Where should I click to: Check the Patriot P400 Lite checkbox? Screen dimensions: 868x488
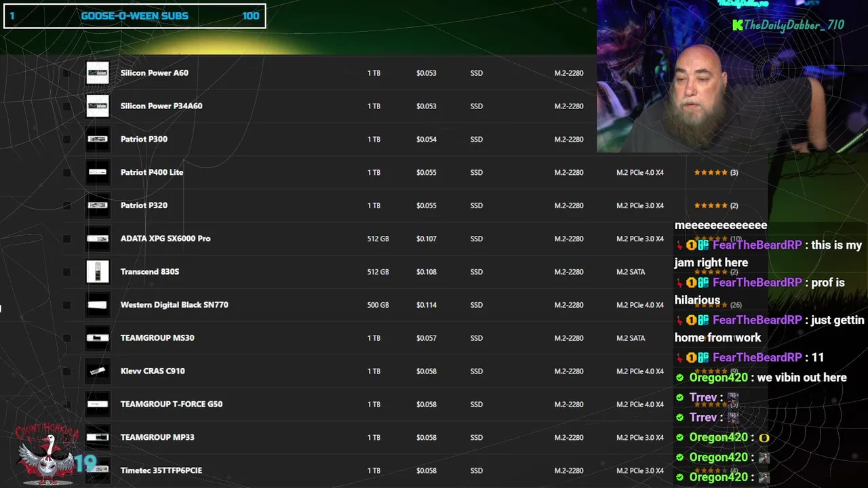click(x=66, y=173)
